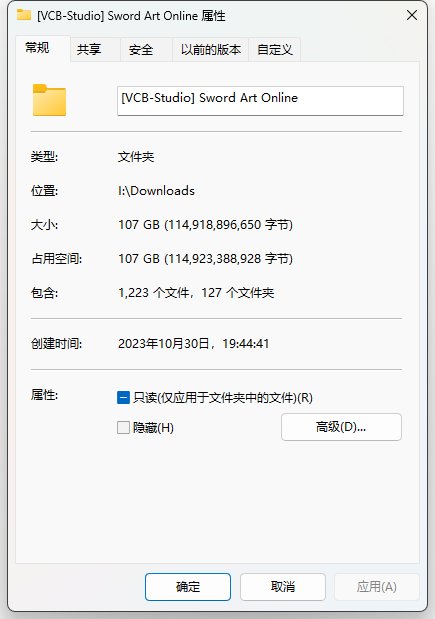Click the folder name text field
435x619 pixels.
pos(260,101)
